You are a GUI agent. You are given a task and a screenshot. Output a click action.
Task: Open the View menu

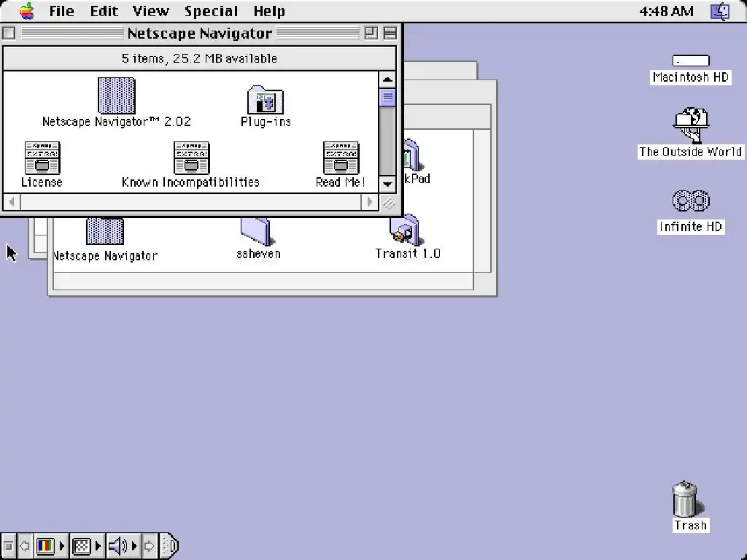coord(150,10)
